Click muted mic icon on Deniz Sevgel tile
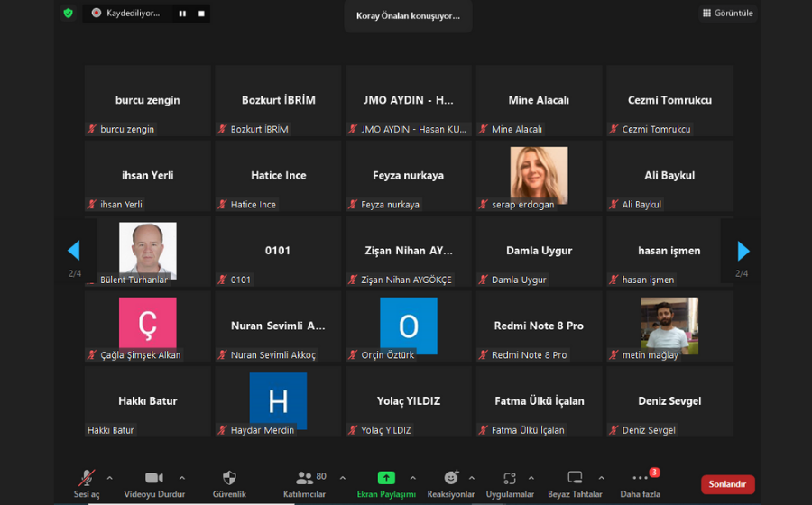Viewport: 812px width, 505px height. point(614,430)
